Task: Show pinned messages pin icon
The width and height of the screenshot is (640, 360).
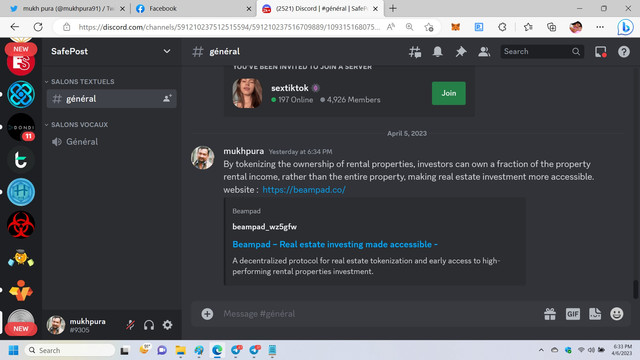Action: tap(461, 51)
